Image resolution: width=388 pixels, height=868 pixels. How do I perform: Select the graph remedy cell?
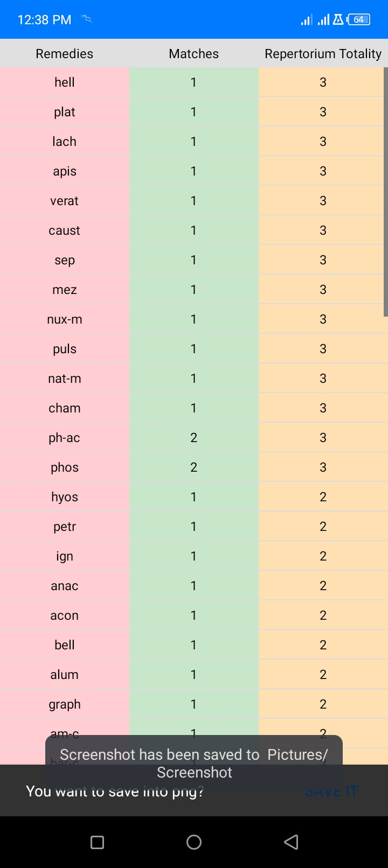[x=65, y=704]
